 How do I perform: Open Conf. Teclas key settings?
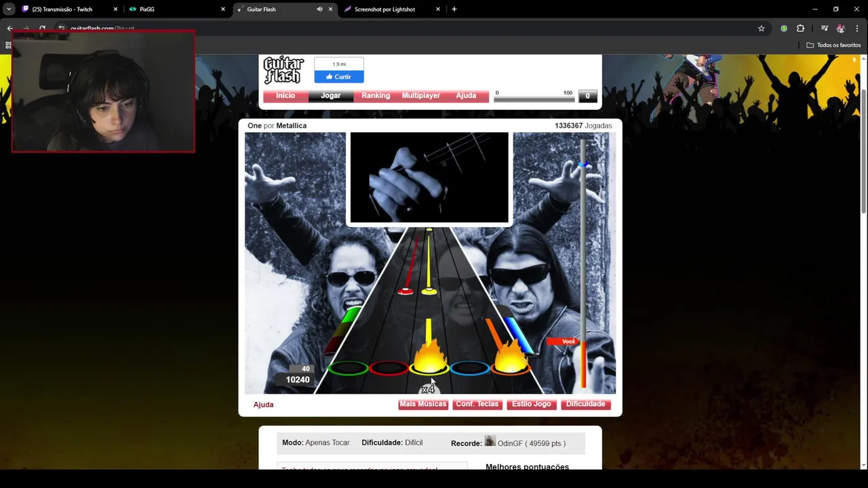tap(477, 404)
